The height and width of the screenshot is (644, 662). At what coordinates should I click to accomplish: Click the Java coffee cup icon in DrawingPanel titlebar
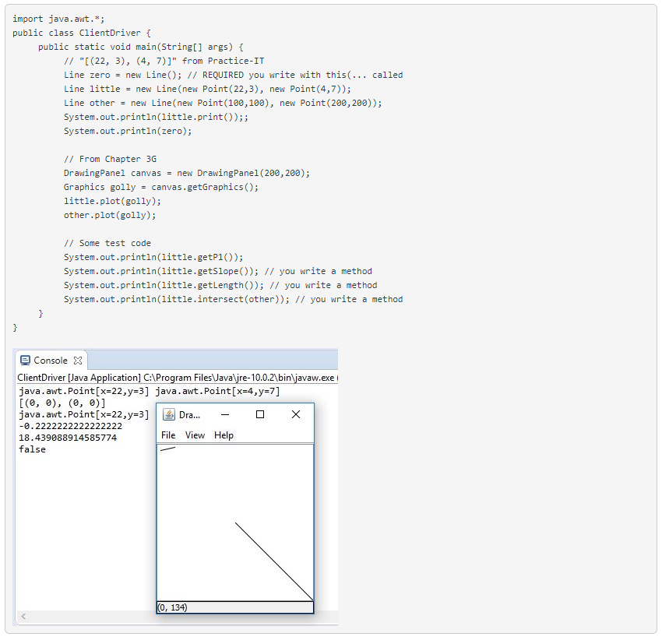tap(170, 415)
